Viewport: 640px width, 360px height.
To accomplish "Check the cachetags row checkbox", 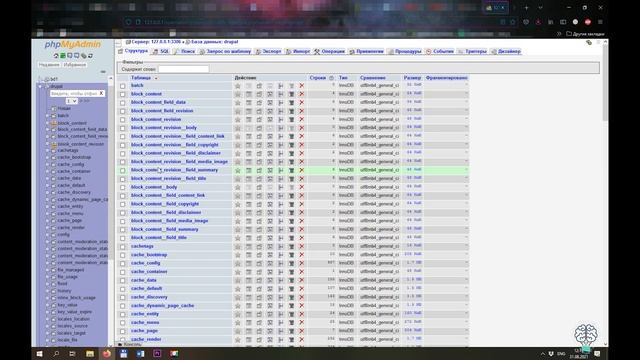I will (122, 247).
